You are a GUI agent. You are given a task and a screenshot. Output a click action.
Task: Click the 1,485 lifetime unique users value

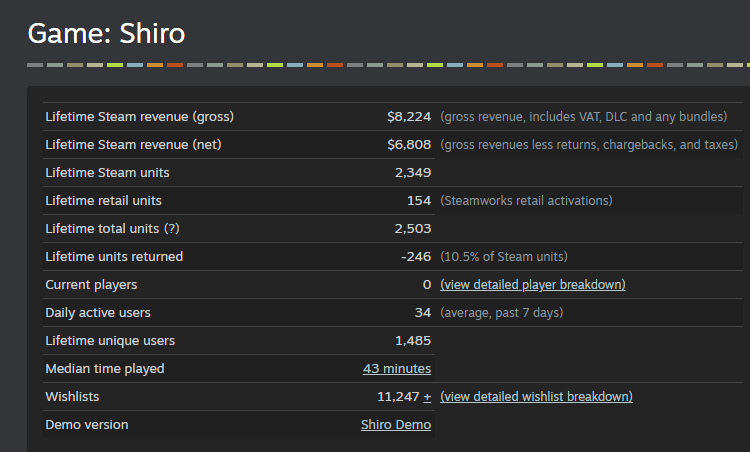click(413, 341)
